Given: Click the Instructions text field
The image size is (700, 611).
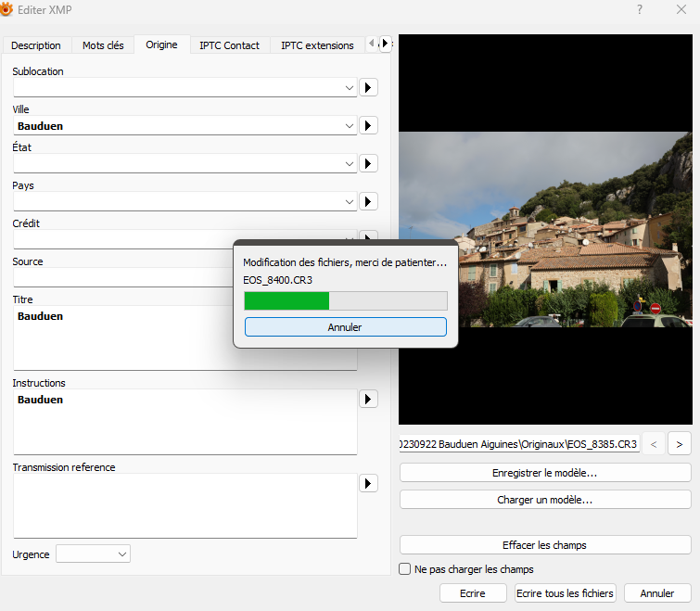Looking at the screenshot, I should pos(185,422).
